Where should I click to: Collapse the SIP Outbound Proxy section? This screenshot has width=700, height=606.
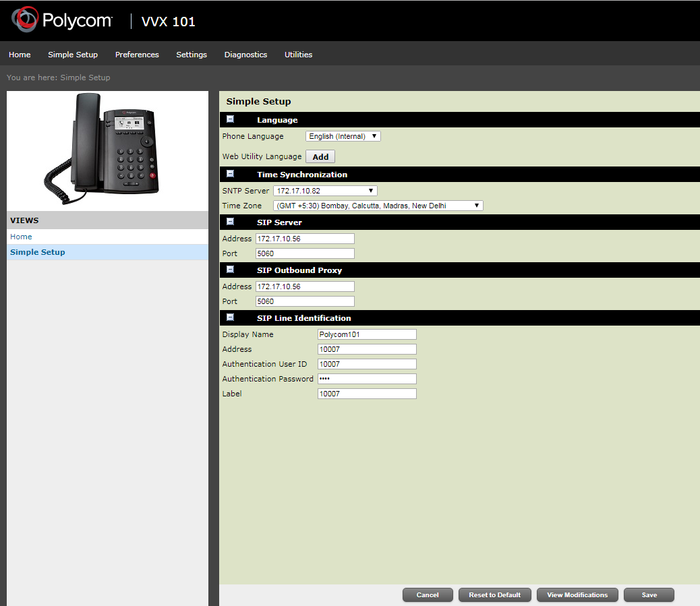point(231,270)
